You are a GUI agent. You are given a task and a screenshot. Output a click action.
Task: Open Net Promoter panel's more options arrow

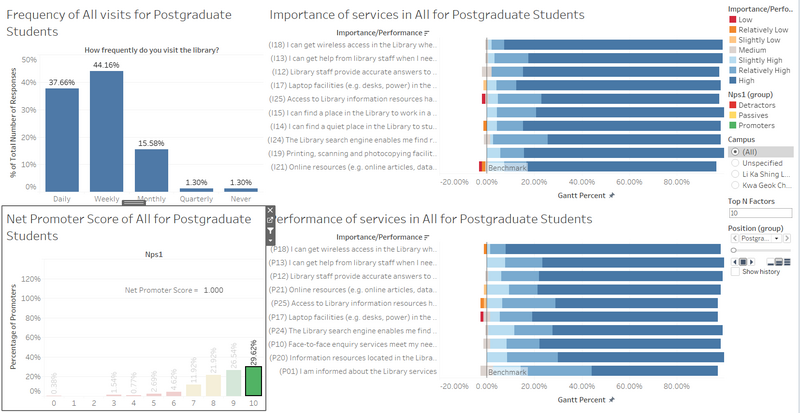tap(270, 240)
